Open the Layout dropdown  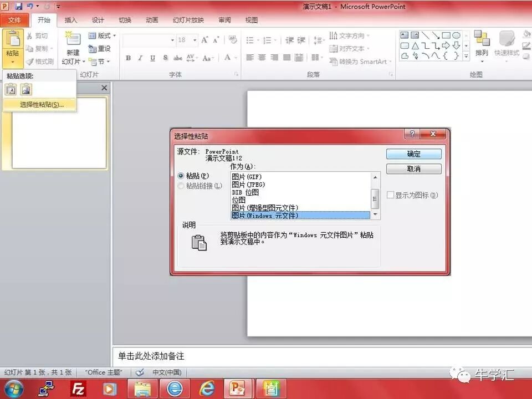pos(102,35)
